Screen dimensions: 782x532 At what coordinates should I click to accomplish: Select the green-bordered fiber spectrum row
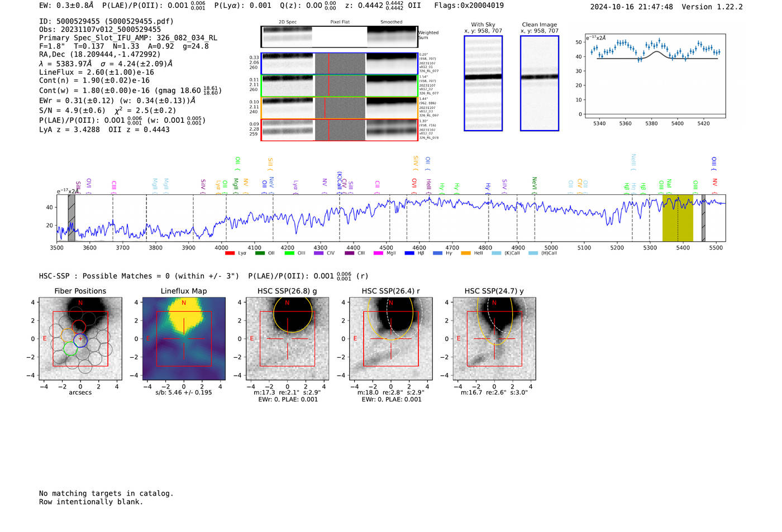339,86
